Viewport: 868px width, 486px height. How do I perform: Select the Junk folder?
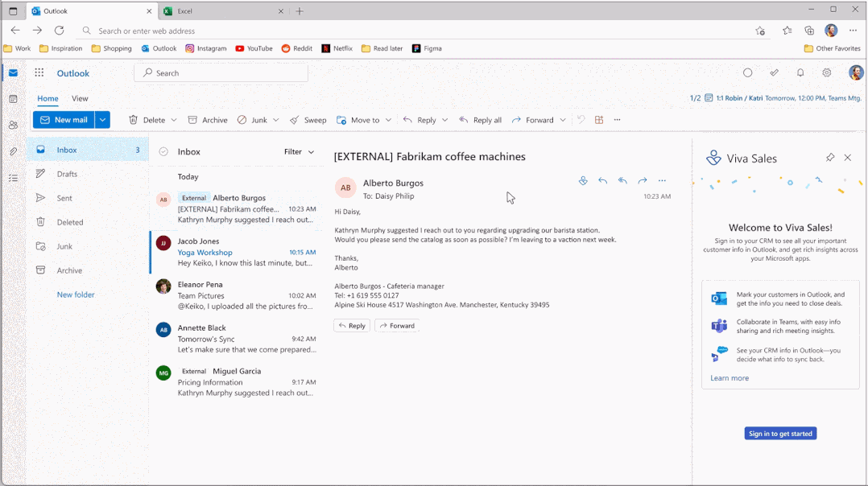click(88, 246)
